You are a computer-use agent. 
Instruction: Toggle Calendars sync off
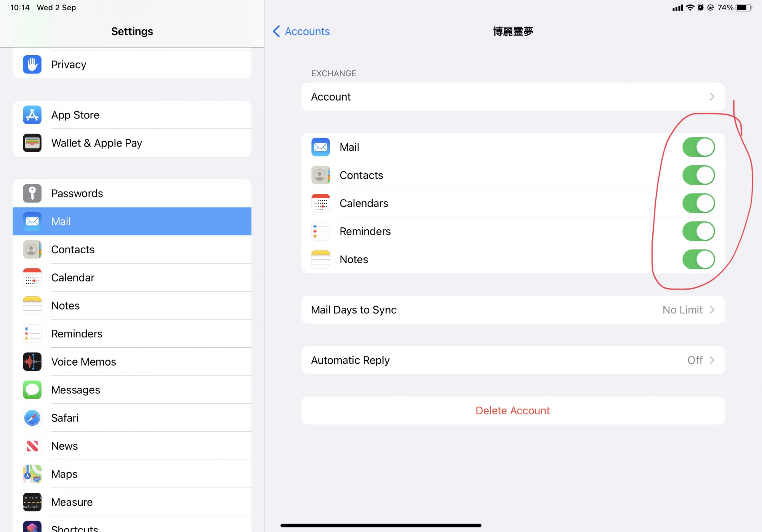point(698,203)
